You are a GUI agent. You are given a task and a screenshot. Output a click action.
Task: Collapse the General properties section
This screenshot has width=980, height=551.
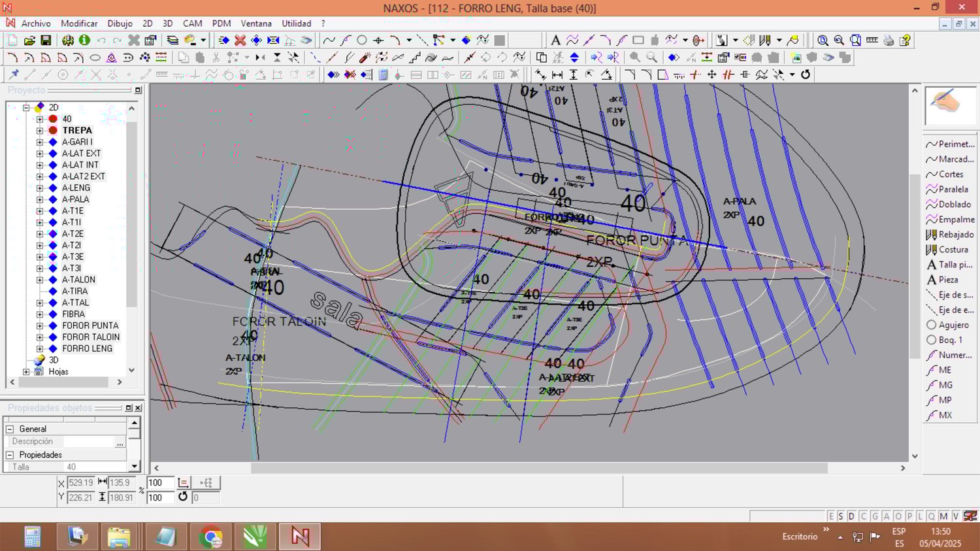10,429
